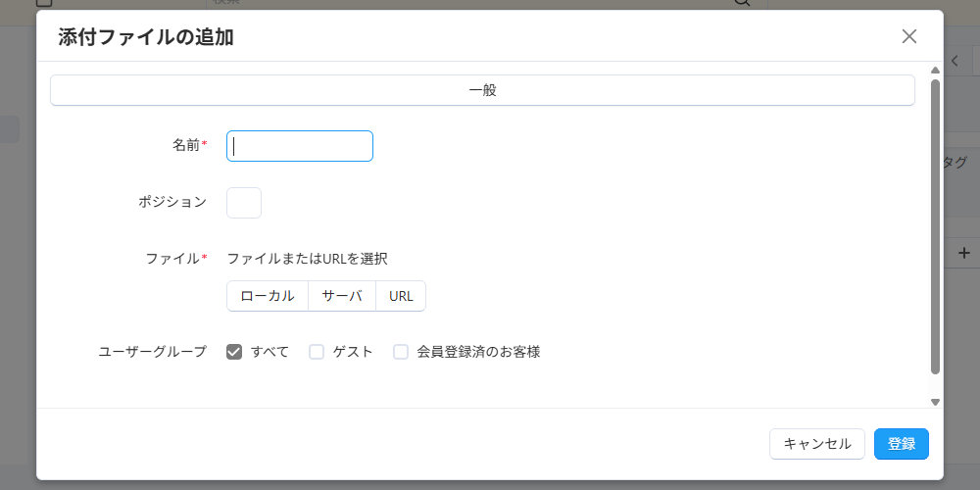The image size is (980, 490).
Task: Click the scrollbar up arrow
Action: point(935,70)
